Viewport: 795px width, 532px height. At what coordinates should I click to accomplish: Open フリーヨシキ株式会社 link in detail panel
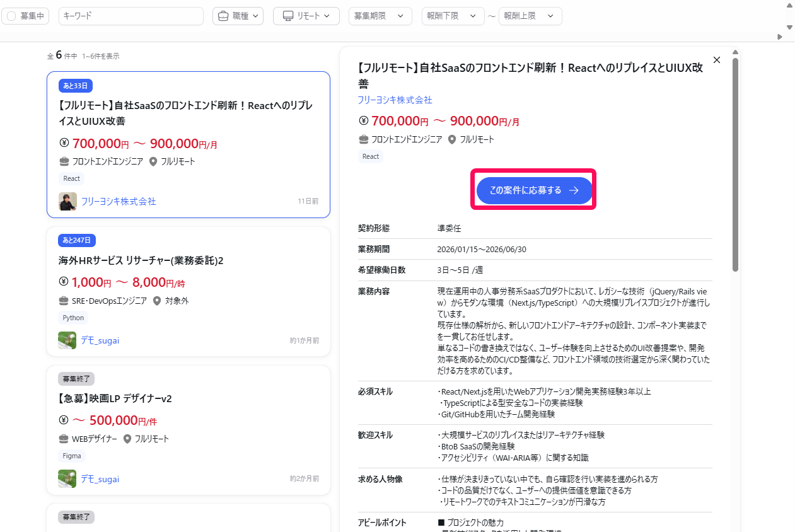(x=395, y=100)
